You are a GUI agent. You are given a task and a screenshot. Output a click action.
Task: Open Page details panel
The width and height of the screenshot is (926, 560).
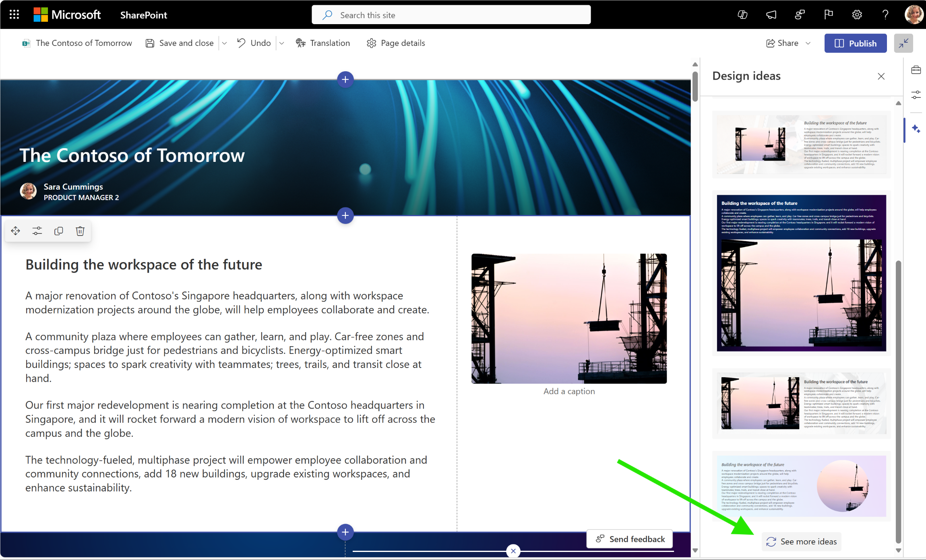click(x=396, y=43)
